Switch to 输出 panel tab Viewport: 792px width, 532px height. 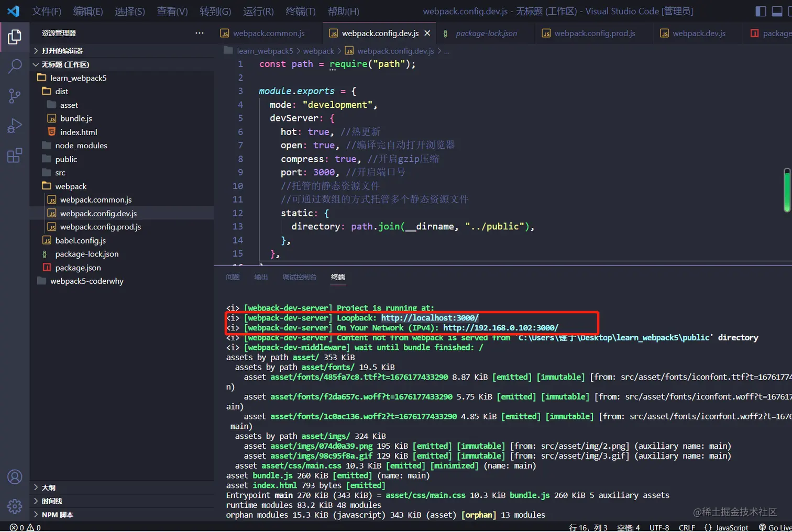click(261, 277)
